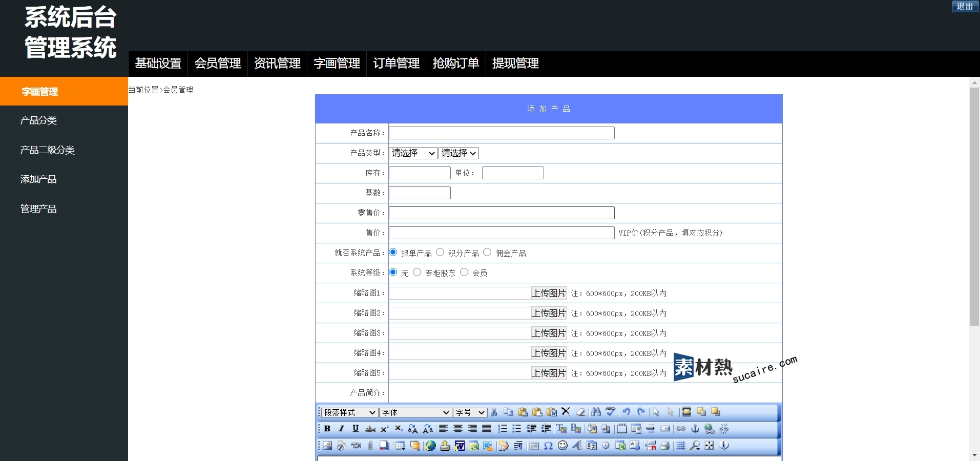Insert bulleted list
The height and width of the screenshot is (461, 980).
tap(517, 429)
